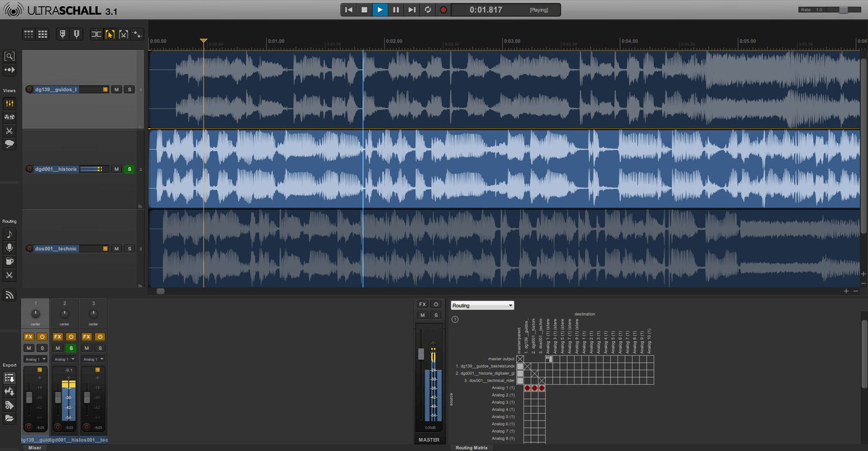Open FX for mixer channel 1
This screenshot has width=868, height=451.
click(28, 336)
